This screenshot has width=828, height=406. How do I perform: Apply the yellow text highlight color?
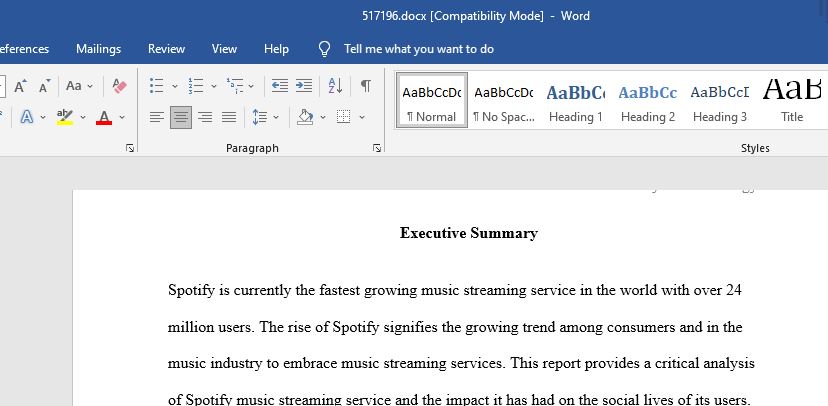pos(65,117)
